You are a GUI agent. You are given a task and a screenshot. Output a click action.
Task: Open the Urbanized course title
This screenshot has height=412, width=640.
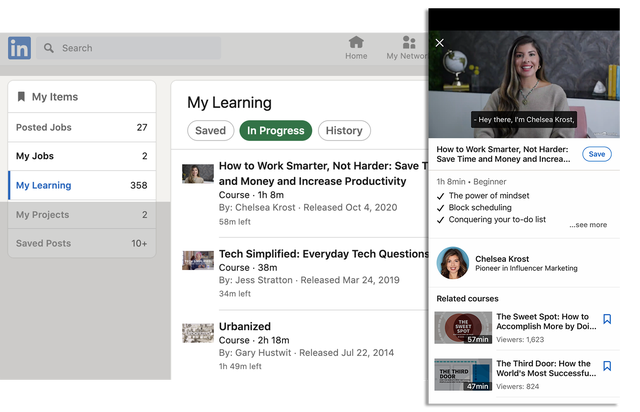pyautogui.click(x=245, y=327)
